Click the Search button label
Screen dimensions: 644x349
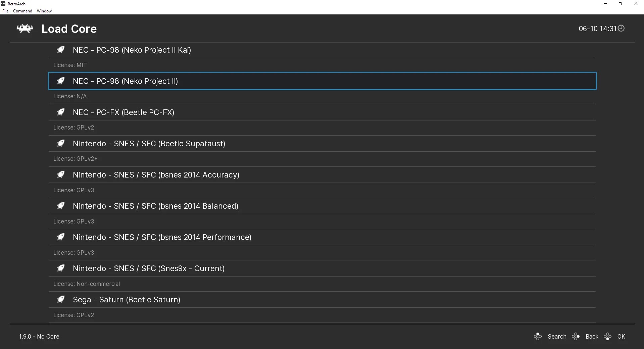click(557, 337)
